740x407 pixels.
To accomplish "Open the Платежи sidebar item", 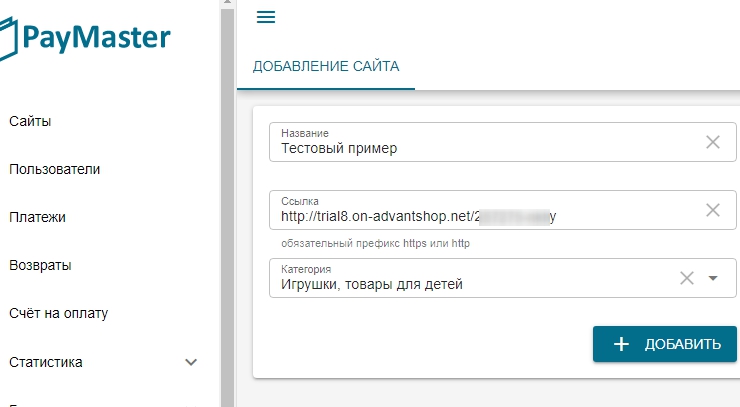I will [x=37, y=218].
